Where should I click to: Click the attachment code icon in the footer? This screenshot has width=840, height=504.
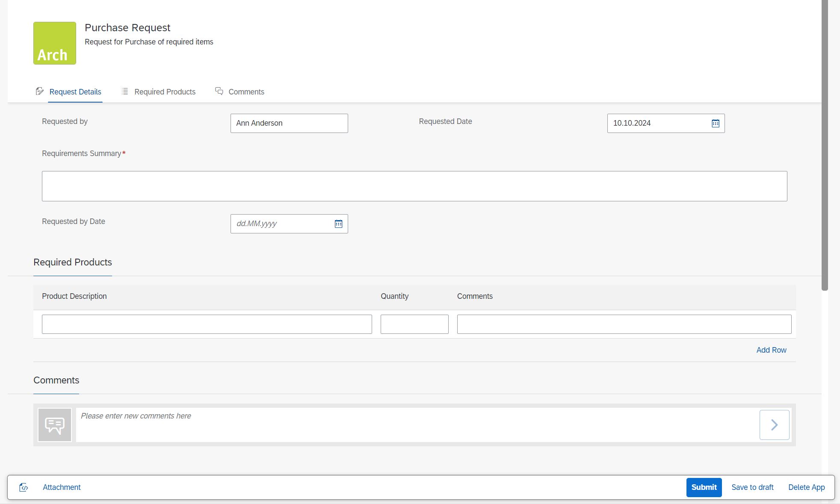24,487
